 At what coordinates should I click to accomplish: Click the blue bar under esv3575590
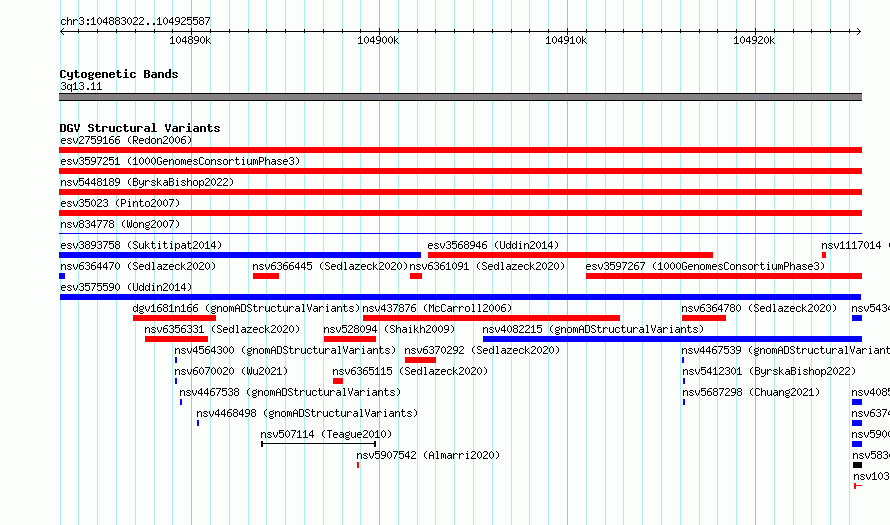[x=460, y=297]
